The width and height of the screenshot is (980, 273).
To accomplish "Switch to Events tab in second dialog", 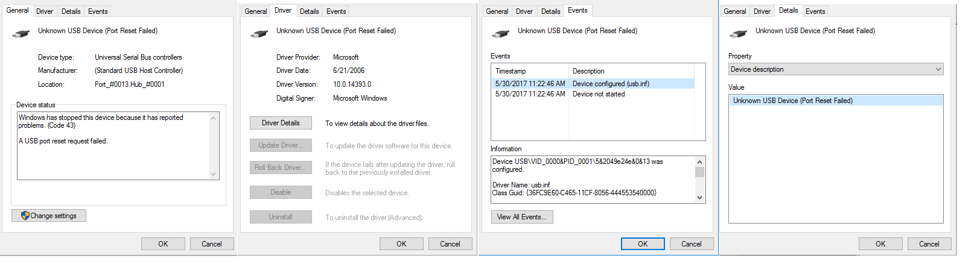I will click(x=336, y=11).
